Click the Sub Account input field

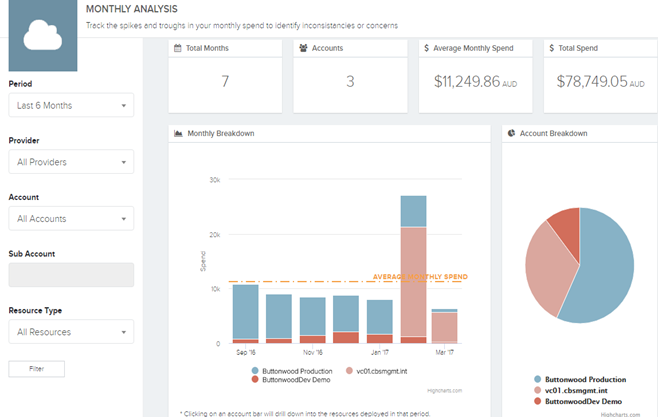click(71, 275)
